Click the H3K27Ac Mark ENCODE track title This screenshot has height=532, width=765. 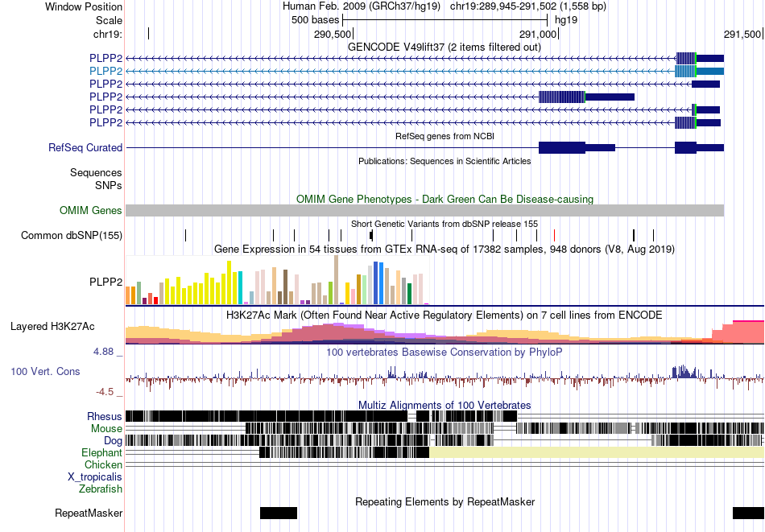[445, 315]
